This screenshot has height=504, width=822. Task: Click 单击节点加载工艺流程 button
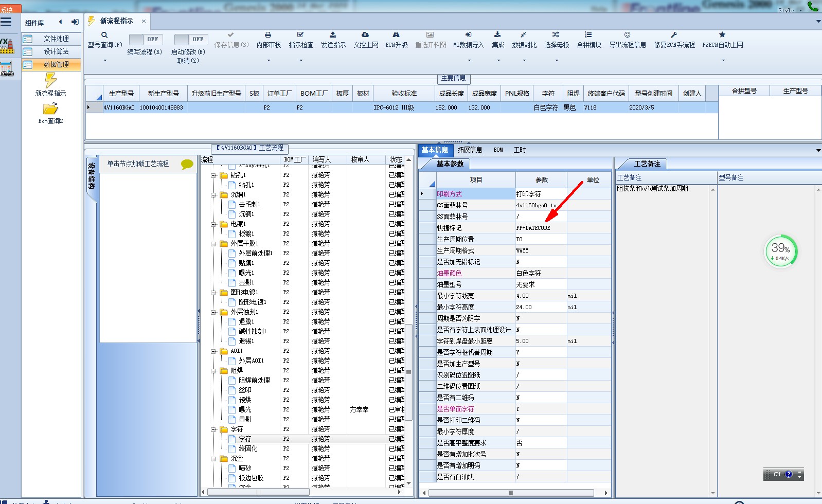147,164
